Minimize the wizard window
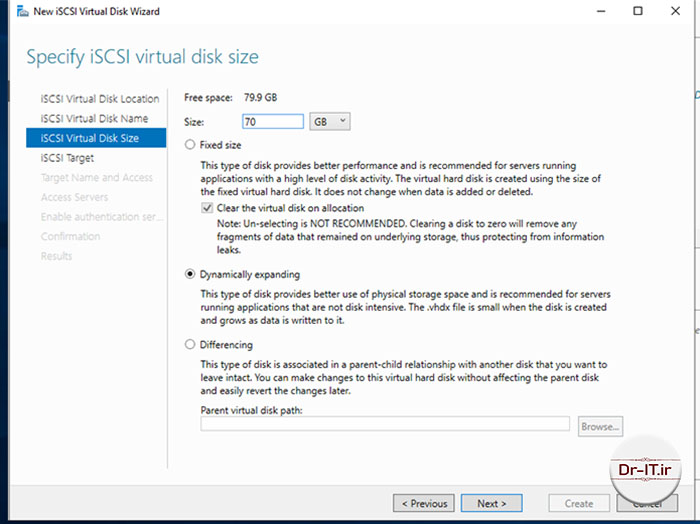Image resolution: width=700 pixels, height=524 pixels. pyautogui.click(x=592, y=10)
